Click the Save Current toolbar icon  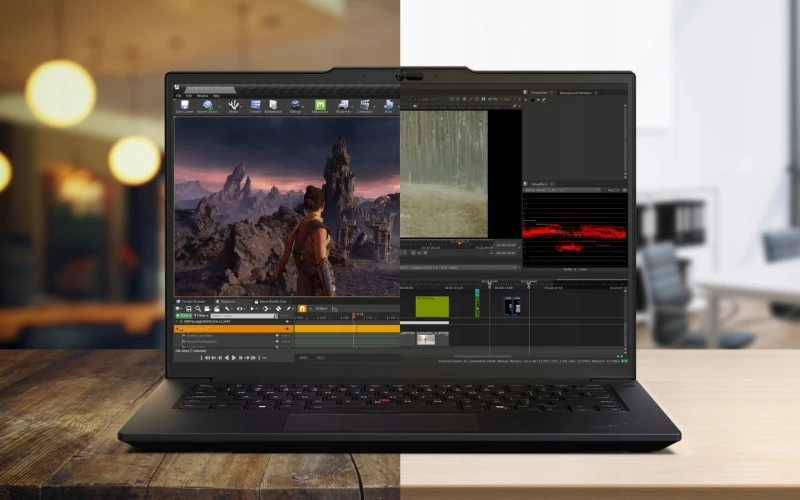pos(185,104)
